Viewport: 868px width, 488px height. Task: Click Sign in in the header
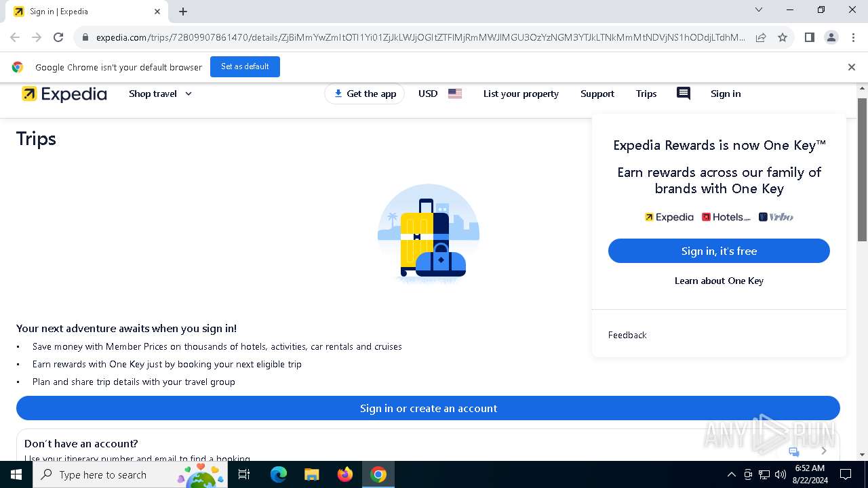coord(726,94)
